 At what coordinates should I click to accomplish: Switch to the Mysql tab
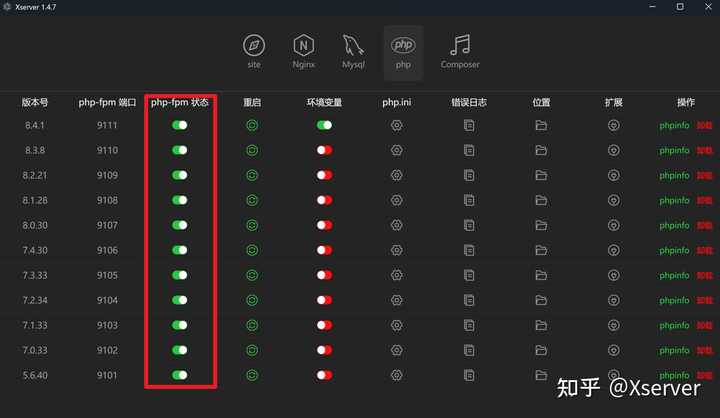pos(353,52)
